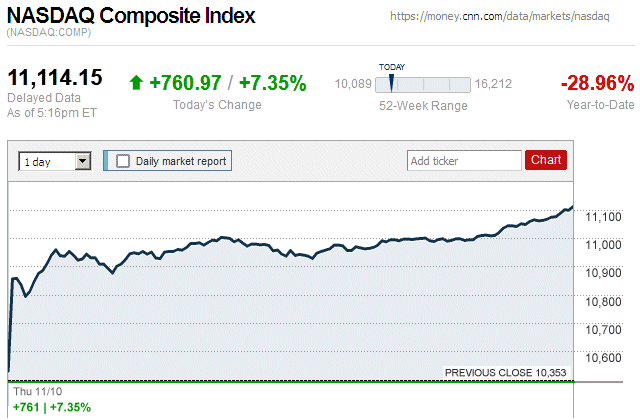Enable the Daily market report checkbox
This screenshot has height=420, width=640.
point(123,161)
